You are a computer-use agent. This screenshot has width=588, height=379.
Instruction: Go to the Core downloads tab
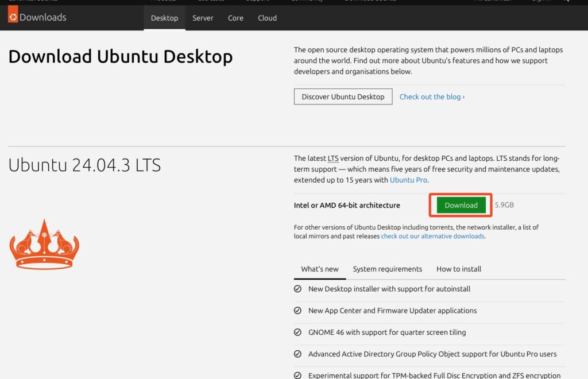tap(235, 18)
